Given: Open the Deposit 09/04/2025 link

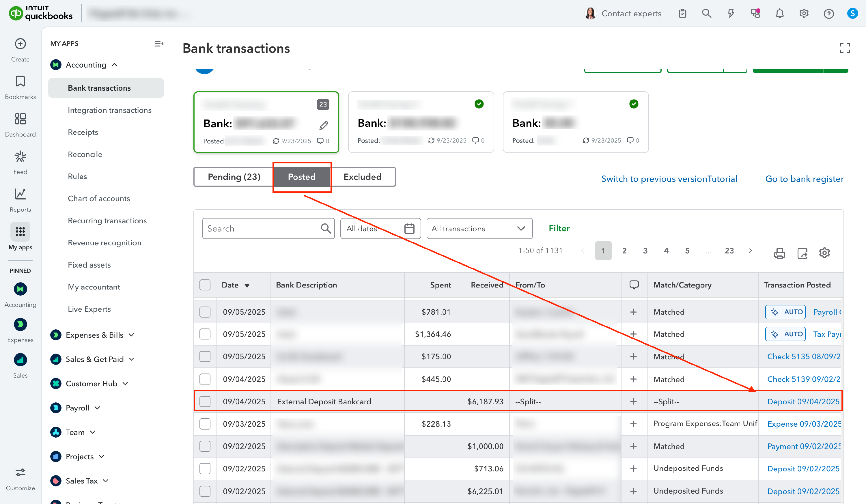Looking at the screenshot, I should tap(803, 401).
